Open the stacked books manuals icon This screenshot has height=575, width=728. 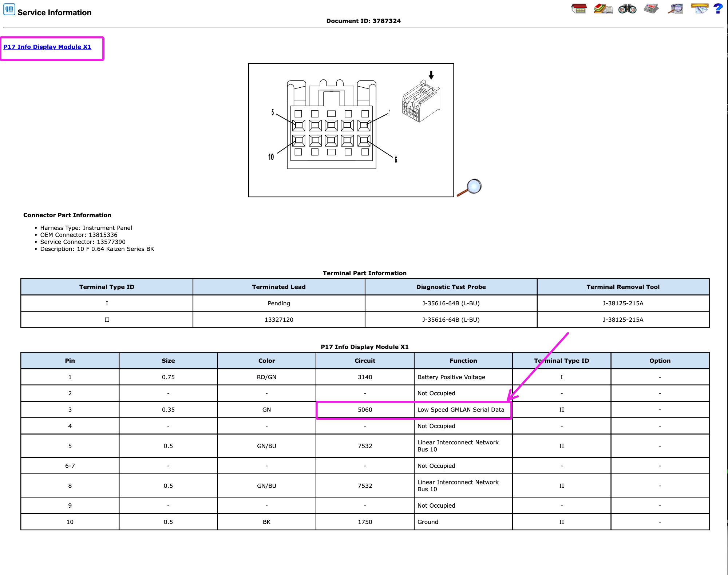tap(603, 8)
